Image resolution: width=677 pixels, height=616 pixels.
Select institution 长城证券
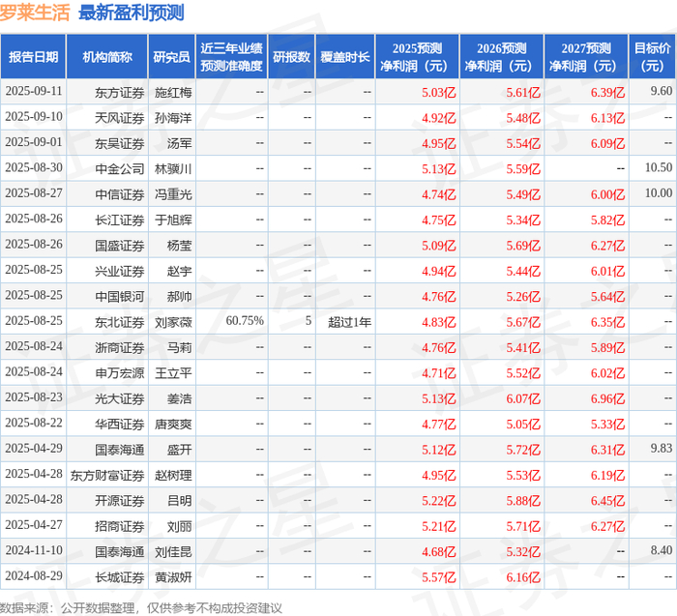[120, 577]
